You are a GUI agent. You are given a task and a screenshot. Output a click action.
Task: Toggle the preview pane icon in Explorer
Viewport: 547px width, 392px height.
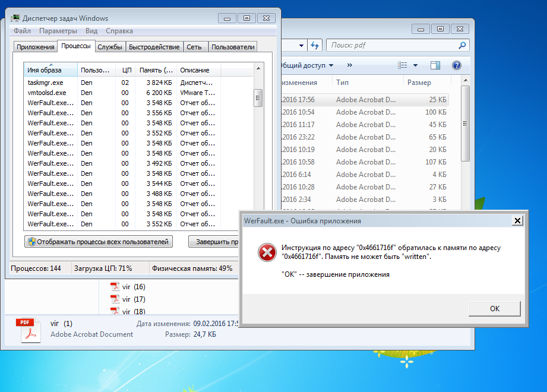coord(435,65)
